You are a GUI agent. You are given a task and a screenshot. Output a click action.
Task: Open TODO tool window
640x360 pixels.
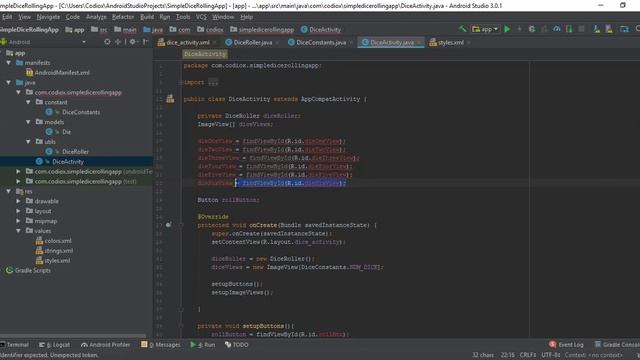click(x=236, y=345)
